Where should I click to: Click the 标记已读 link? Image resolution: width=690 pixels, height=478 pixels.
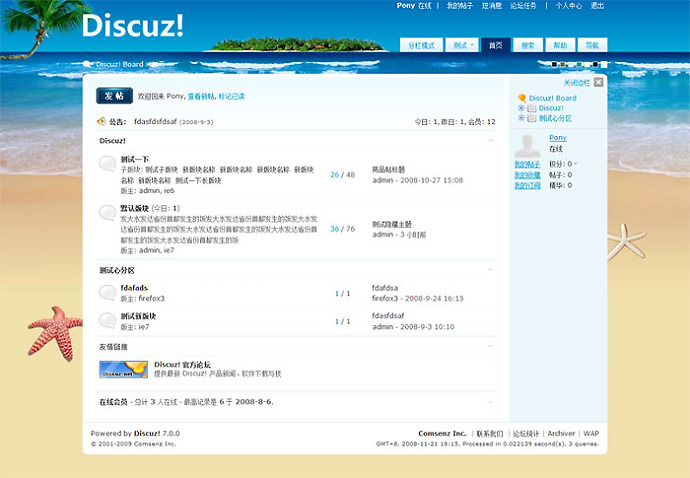(x=231, y=96)
